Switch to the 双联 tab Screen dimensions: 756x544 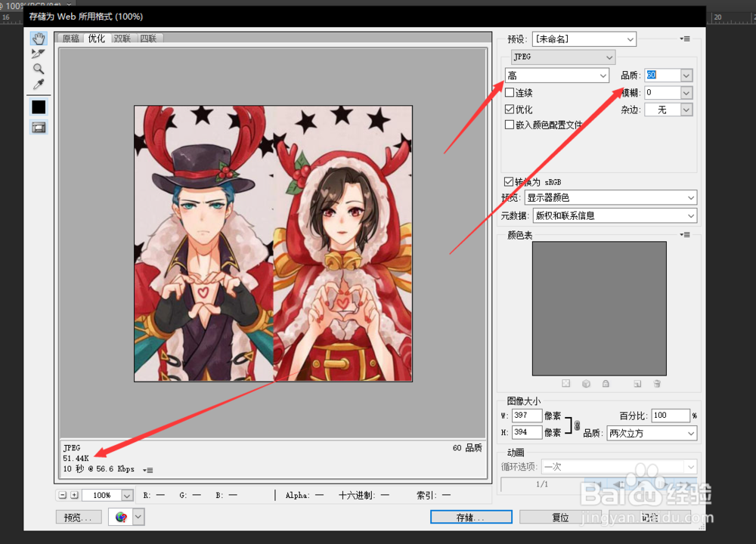[122, 38]
